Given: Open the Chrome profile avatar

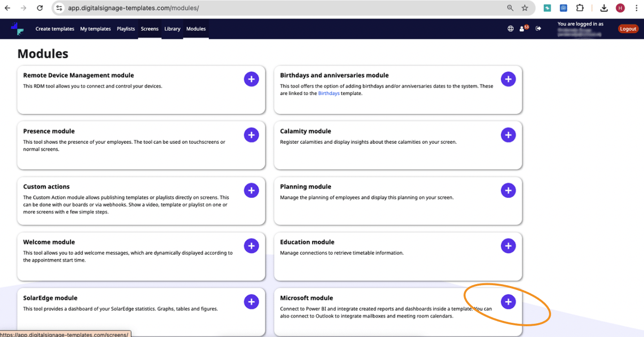Looking at the screenshot, I should (x=620, y=8).
